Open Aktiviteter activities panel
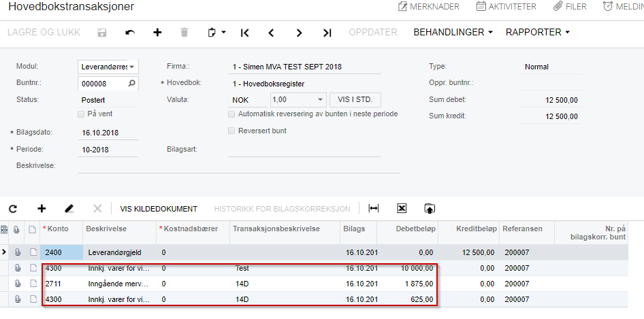Viewport: 644px width, 319px height. point(506,7)
